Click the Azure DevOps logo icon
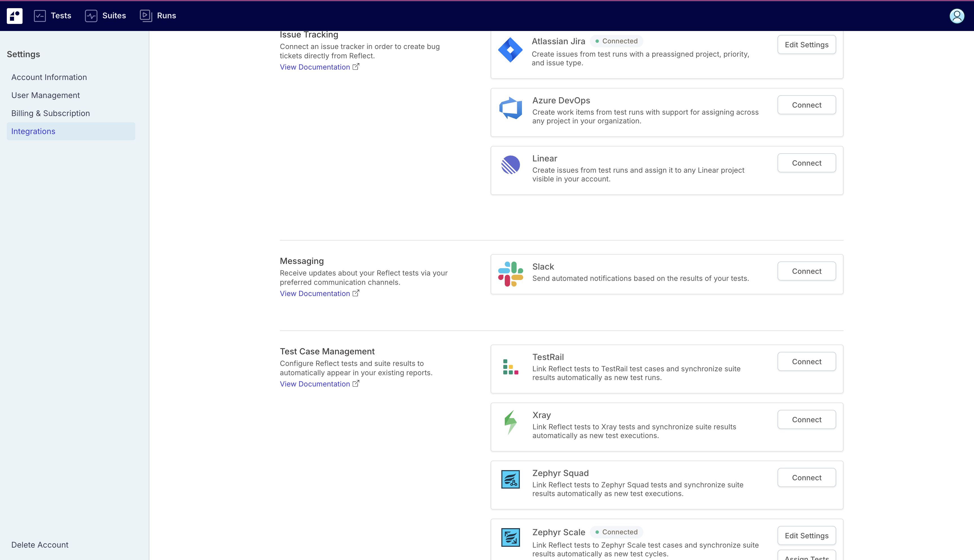 [x=510, y=108]
